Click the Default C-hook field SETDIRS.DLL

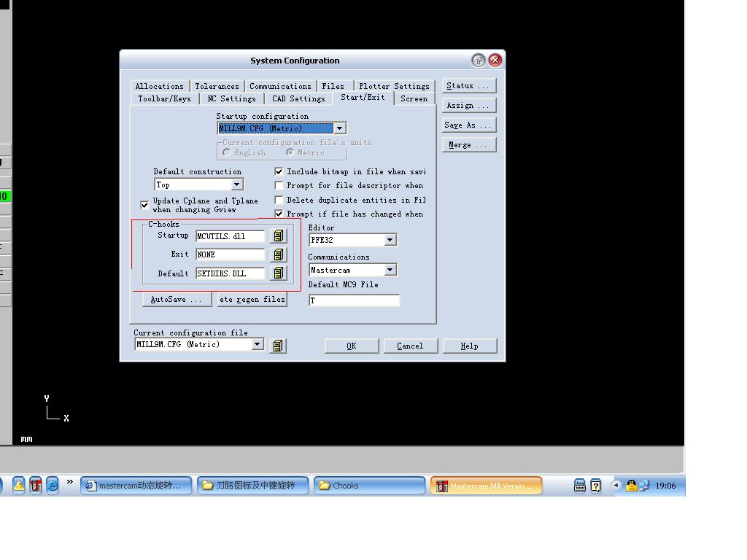point(230,273)
